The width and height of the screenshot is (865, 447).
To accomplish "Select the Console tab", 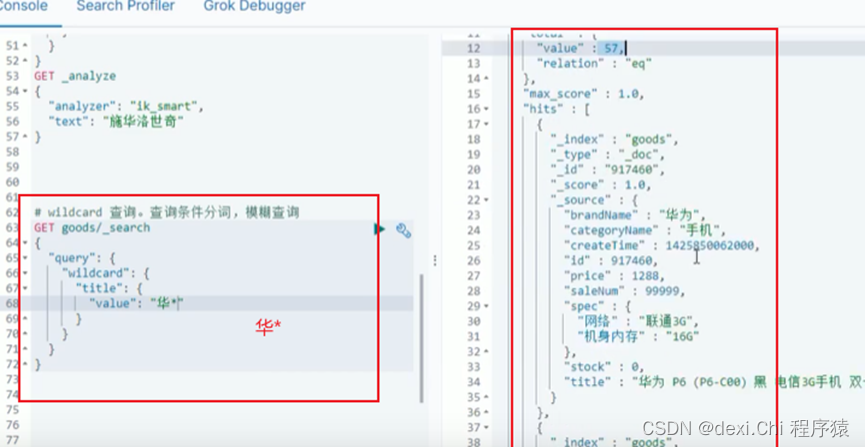I will 24,7.
